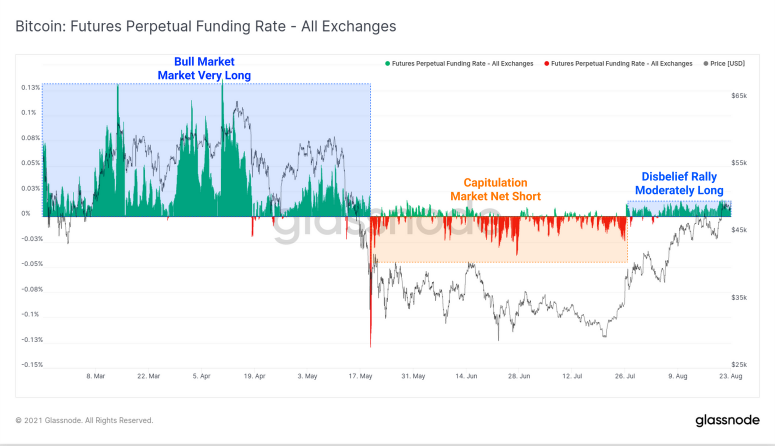Click the 23. Aug date on x-axis

(731, 376)
